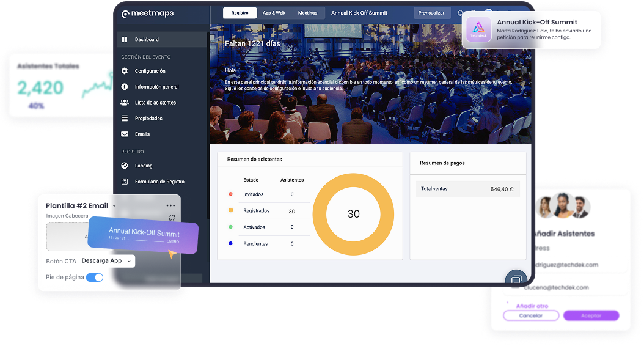
Task: Click the Landing globe icon
Action: coord(125,166)
